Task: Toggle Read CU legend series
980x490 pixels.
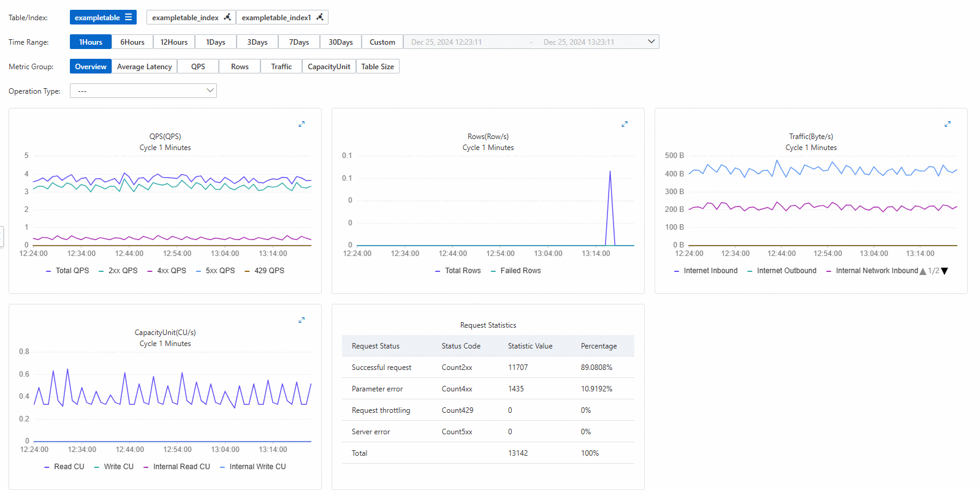Action: tap(64, 467)
